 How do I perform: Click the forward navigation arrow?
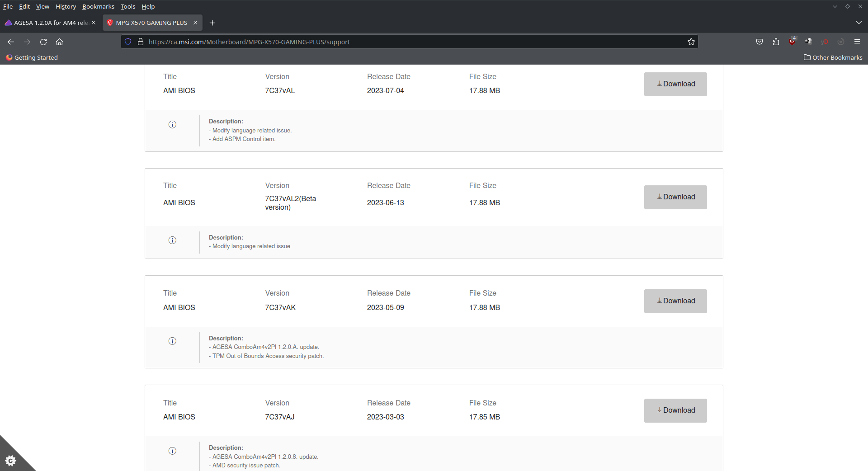click(27, 42)
